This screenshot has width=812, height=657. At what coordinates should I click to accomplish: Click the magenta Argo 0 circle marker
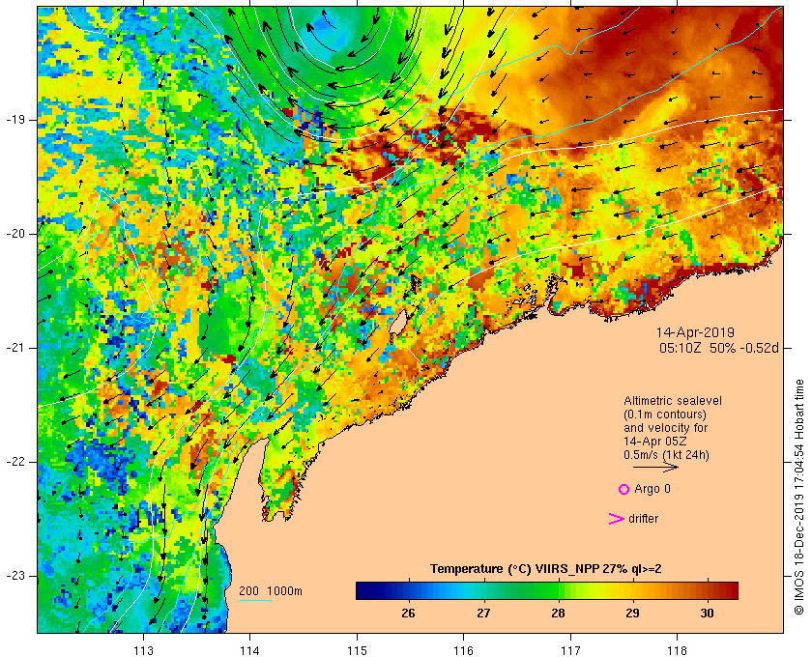tap(623, 489)
